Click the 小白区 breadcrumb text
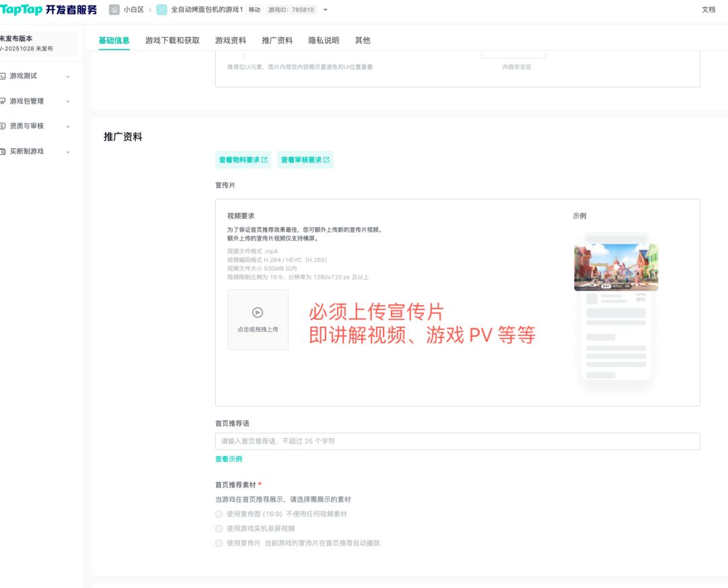The height and width of the screenshot is (588, 728). 133,9
